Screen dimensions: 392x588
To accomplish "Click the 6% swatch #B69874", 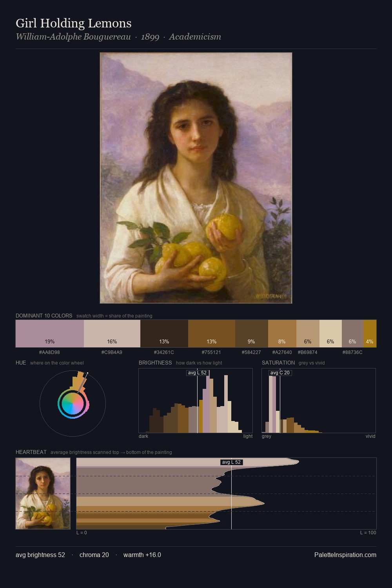I will pyautogui.click(x=308, y=334).
